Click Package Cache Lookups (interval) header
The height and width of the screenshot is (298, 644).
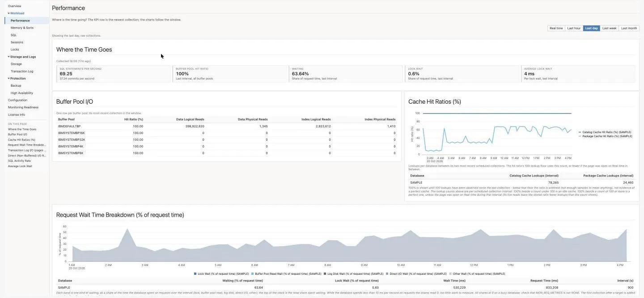608,176
